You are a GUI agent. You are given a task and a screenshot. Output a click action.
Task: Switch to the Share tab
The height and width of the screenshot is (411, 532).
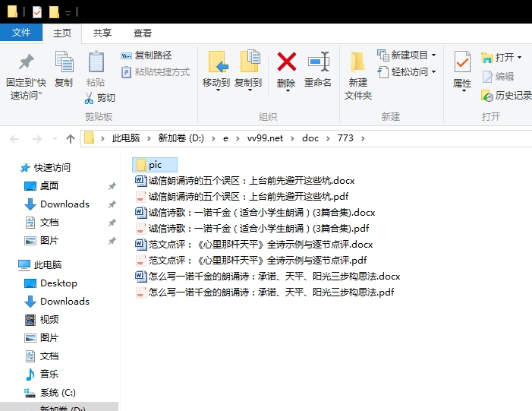(x=102, y=33)
